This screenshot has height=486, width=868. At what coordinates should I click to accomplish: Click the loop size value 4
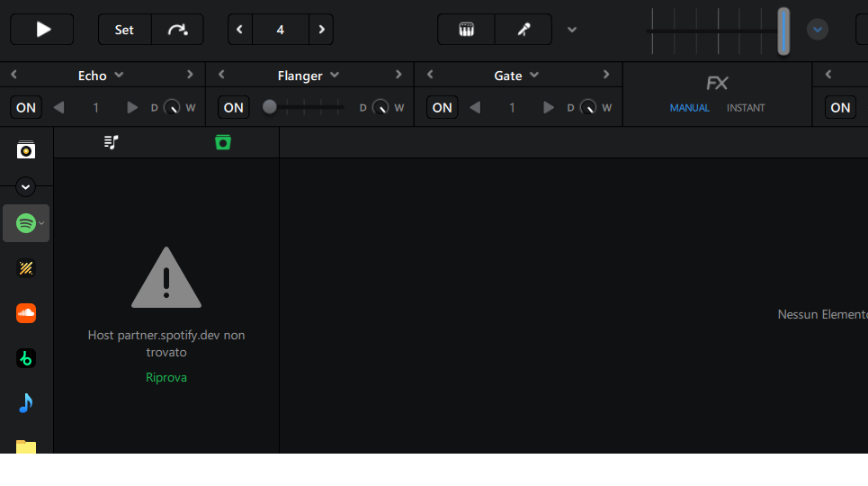point(281,30)
